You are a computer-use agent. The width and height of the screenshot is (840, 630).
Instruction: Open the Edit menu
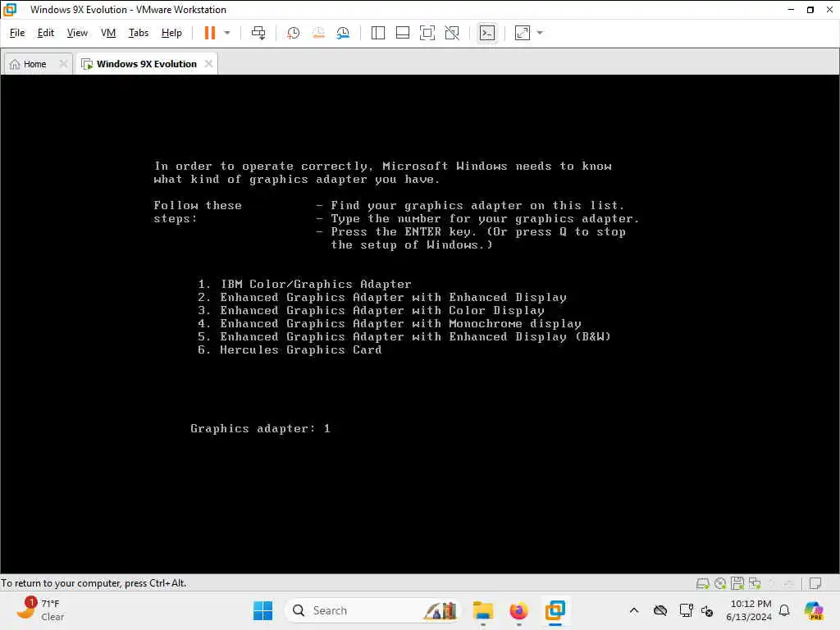coord(46,33)
